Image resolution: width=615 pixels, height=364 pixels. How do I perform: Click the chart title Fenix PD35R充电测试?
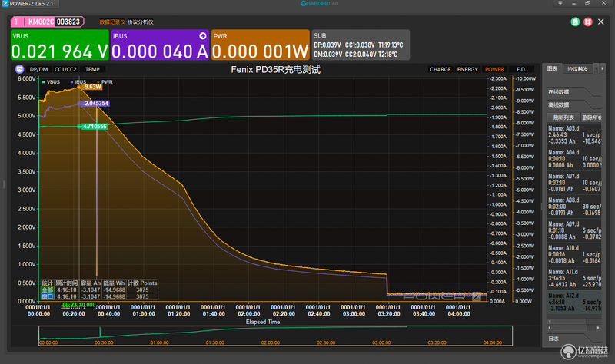(x=275, y=70)
